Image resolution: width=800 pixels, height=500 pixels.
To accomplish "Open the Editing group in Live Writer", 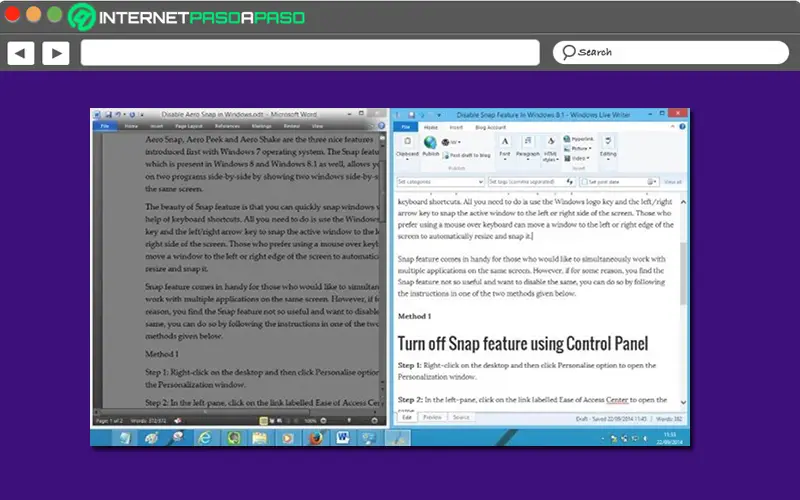I will click(x=608, y=147).
